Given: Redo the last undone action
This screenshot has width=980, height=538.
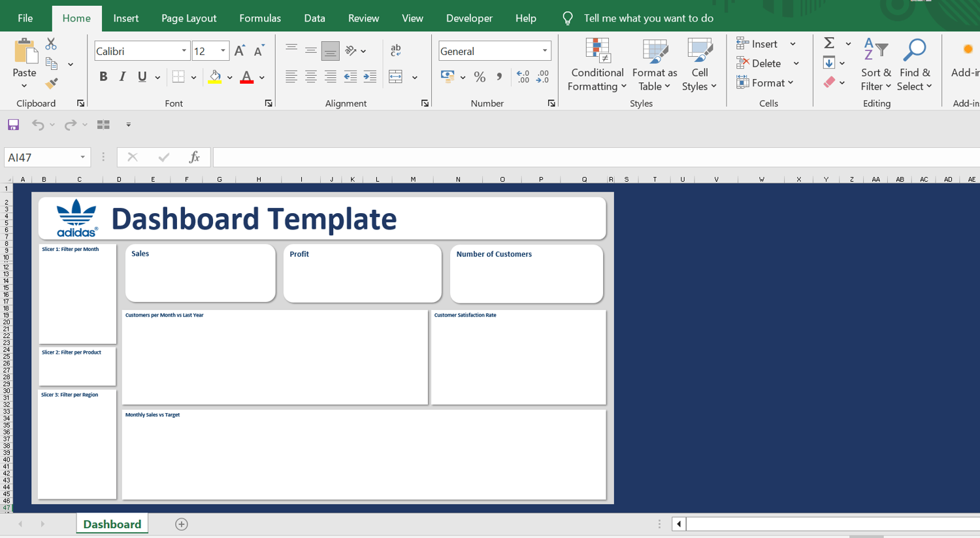Looking at the screenshot, I should pyautogui.click(x=70, y=124).
